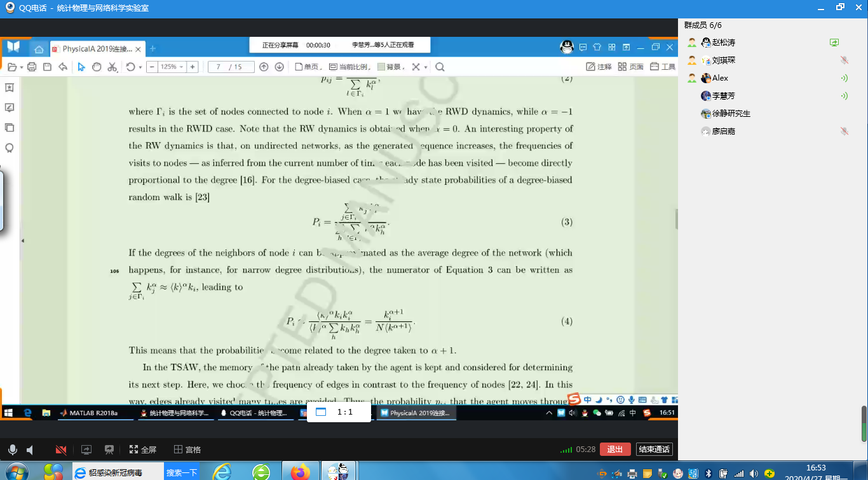Toggle the speaker in the call bar
The width and height of the screenshot is (868, 480).
[30, 450]
